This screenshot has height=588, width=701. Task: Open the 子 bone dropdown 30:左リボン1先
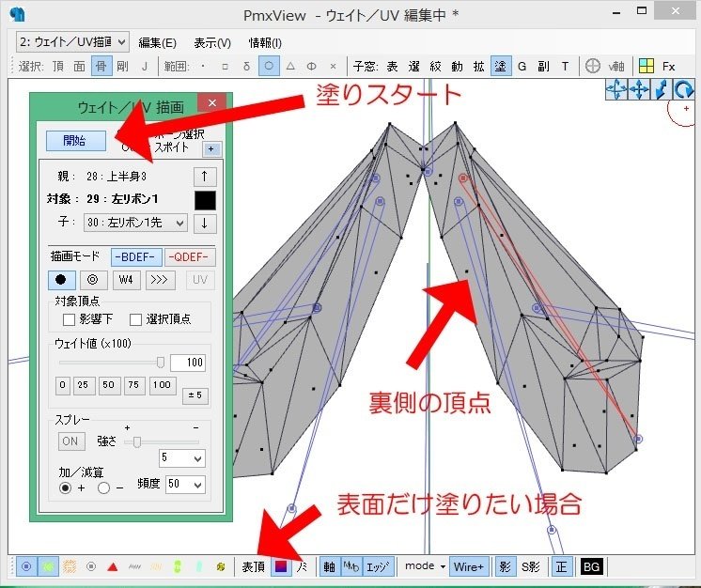coord(135,222)
